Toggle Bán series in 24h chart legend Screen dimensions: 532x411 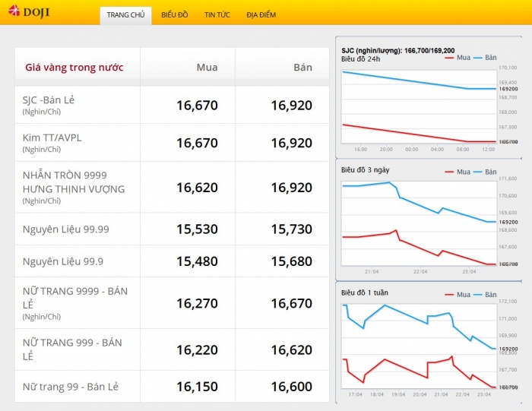[x=489, y=58]
